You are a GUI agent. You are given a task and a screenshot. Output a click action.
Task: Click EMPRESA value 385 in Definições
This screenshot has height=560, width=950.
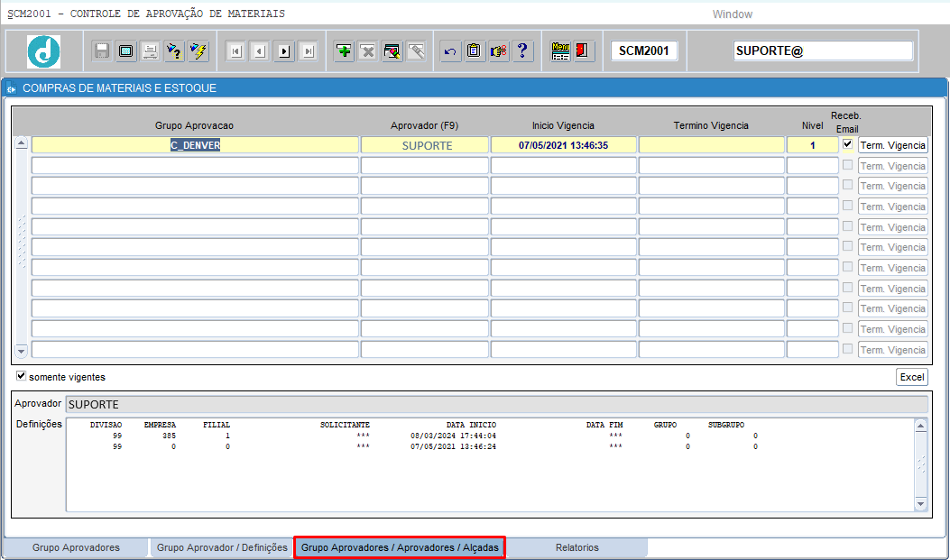169,436
